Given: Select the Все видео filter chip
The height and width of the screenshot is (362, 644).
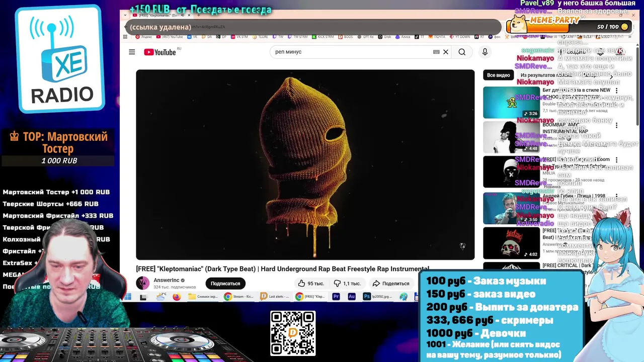Looking at the screenshot, I should pos(498,75).
